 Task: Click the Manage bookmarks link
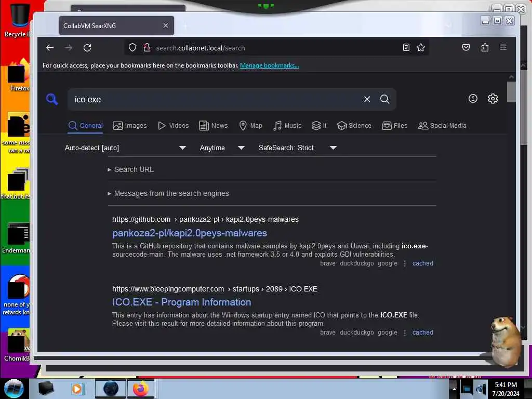[x=270, y=65]
